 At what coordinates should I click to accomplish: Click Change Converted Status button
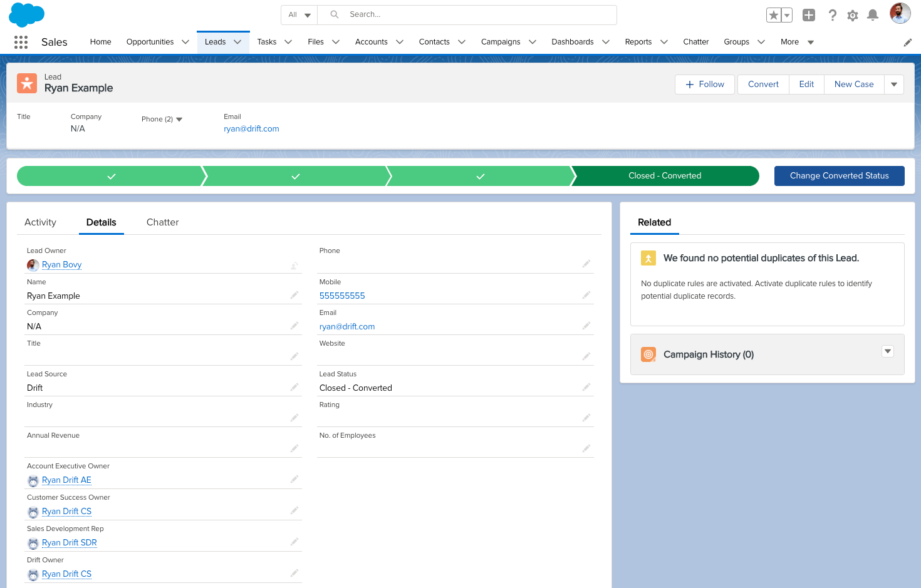click(x=840, y=176)
